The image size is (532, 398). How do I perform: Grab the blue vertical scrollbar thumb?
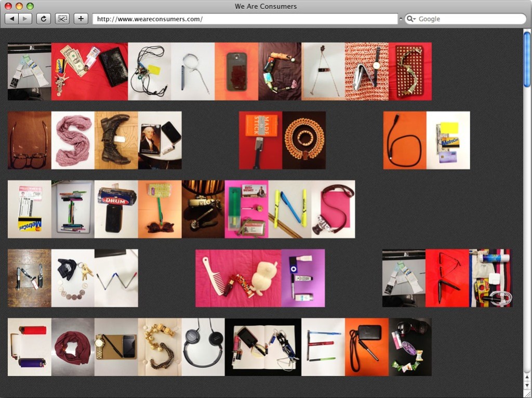click(527, 59)
